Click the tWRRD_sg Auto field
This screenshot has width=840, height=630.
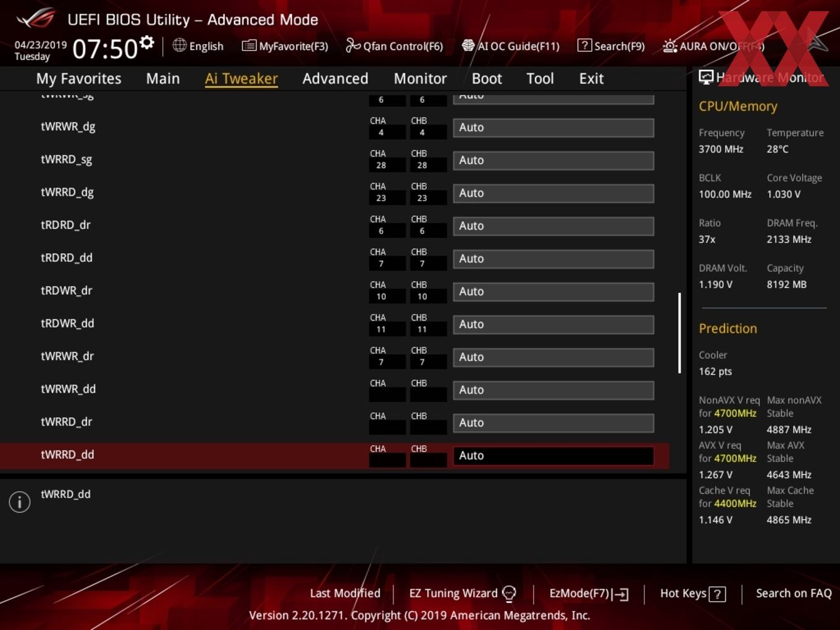point(553,161)
